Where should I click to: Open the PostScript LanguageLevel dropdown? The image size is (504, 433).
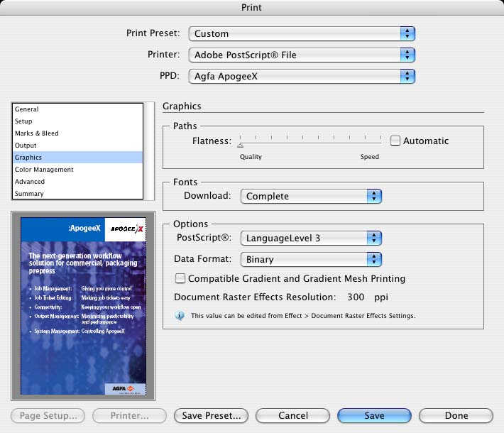tap(311, 239)
